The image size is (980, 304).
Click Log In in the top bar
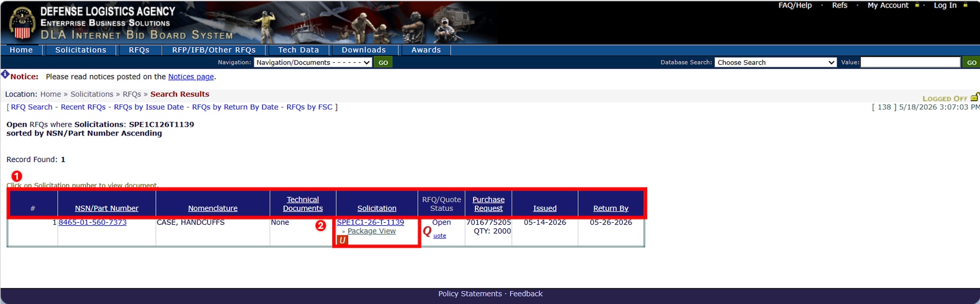click(x=945, y=5)
